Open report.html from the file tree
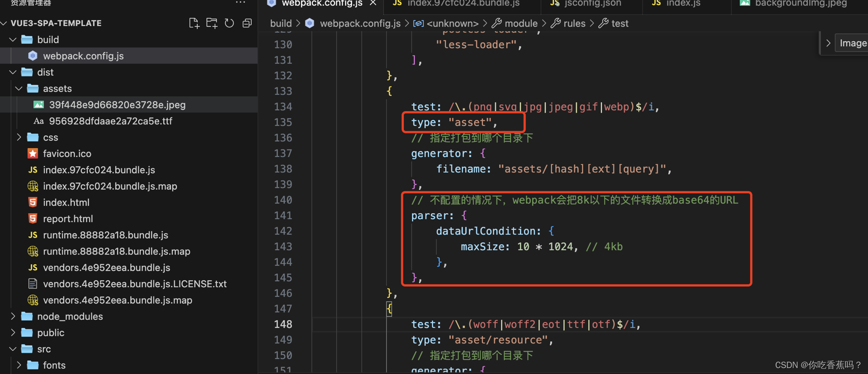The image size is (868, 374). pyautogui.click(x=129, y=219)
